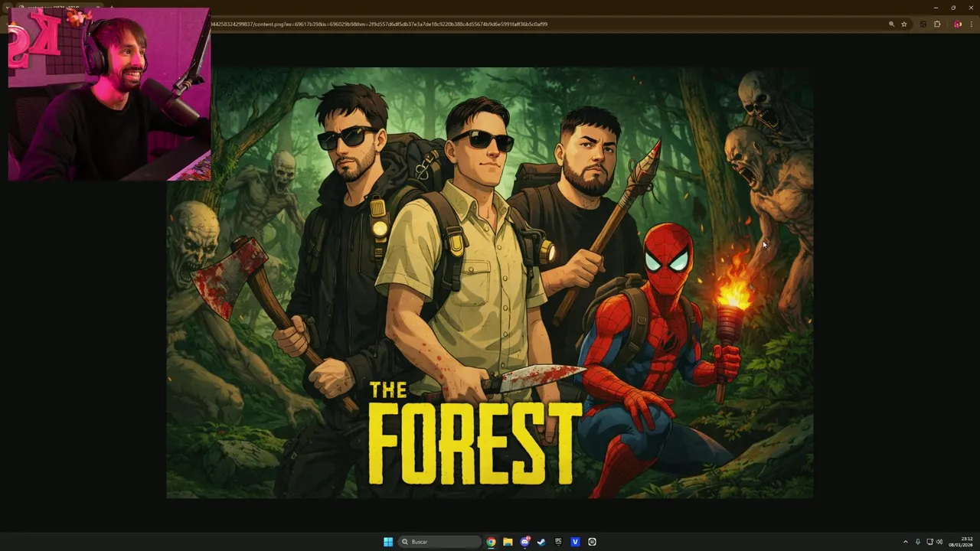Open the last pinned taskbar app icon
The image size is (980, 551).
point(592,542)
